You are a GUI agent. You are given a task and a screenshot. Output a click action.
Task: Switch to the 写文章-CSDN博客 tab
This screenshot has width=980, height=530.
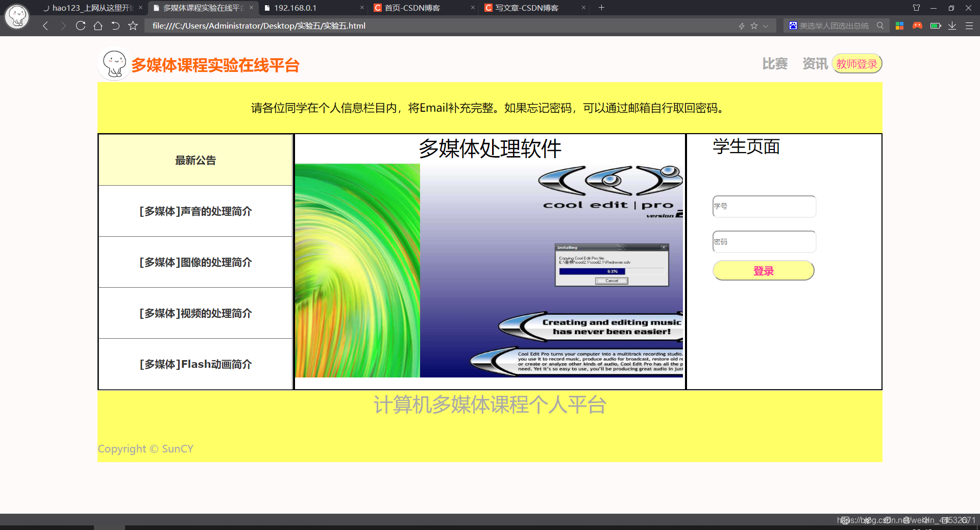[534, 8]
